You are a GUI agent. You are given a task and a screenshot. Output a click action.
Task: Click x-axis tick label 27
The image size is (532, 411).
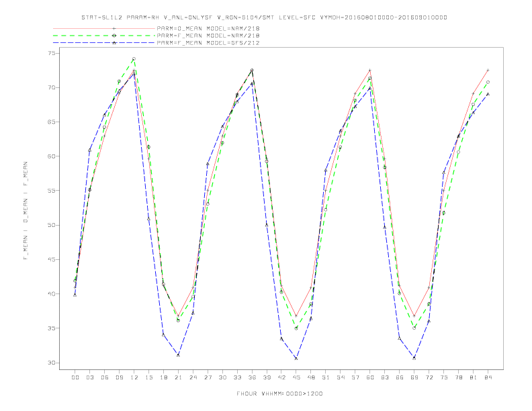208,377
